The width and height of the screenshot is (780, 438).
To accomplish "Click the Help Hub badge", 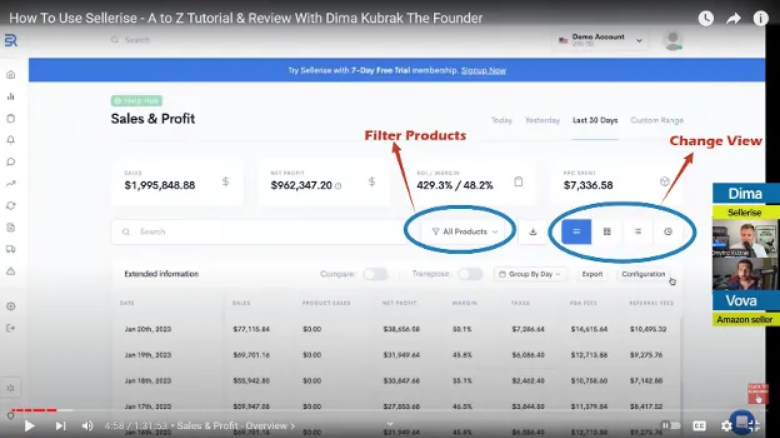I will [x=136, y=101].
